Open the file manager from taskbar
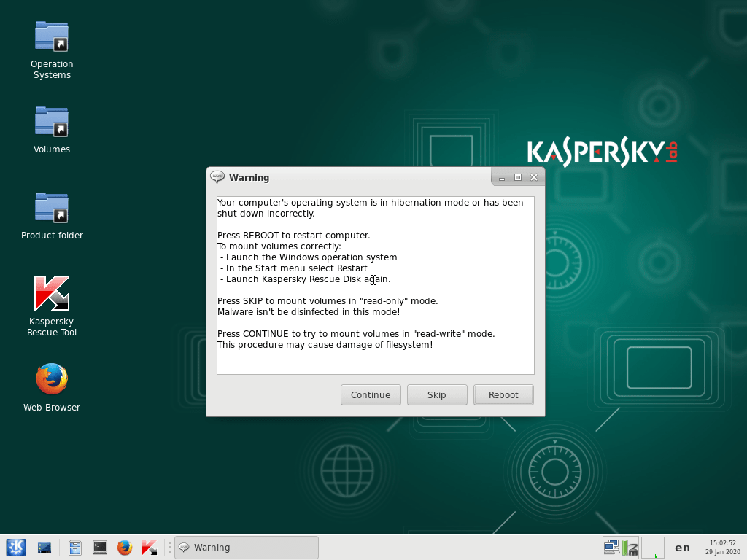The height and width of the screenshot is (560, 747). (x=75, y=548)
